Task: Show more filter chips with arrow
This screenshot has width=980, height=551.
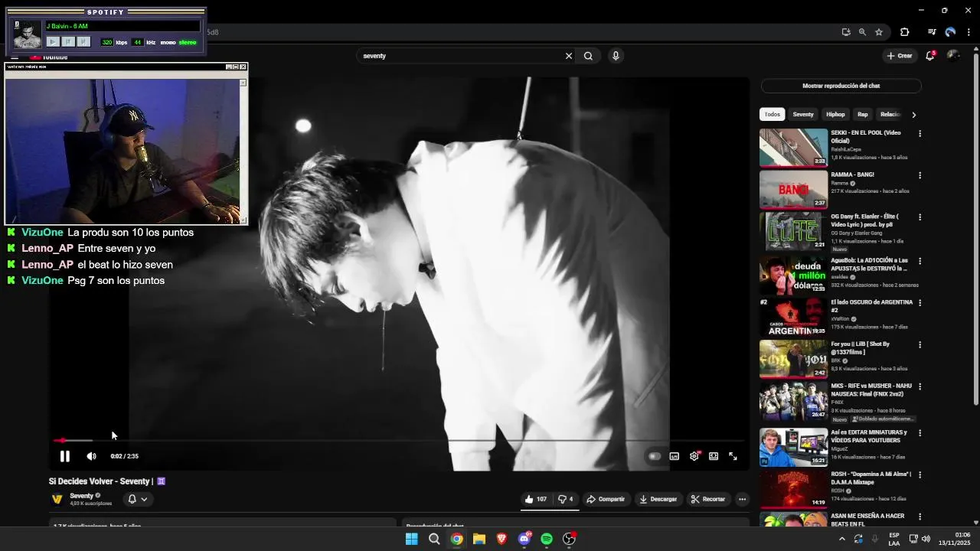Action: click(x=913, y=115)
